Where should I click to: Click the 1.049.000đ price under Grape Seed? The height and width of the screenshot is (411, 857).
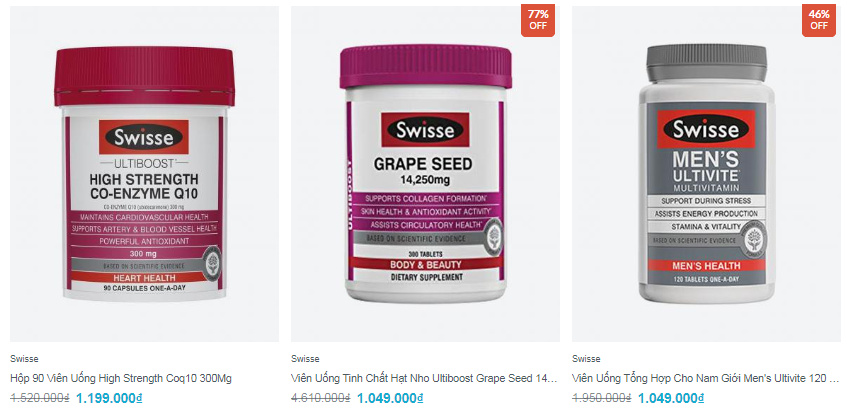point(390,398)
